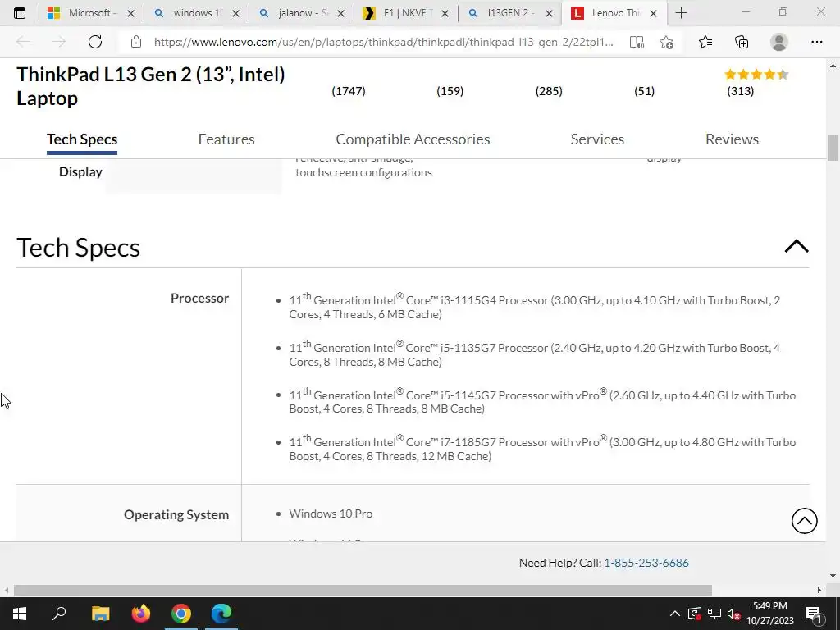Open the Windows Start menu
840x630 pixels.
20,614
